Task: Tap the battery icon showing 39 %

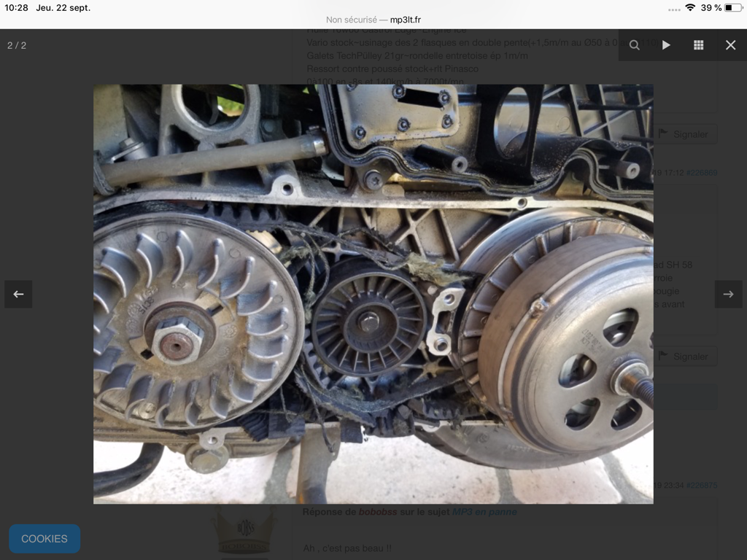Action: [733, 8]
